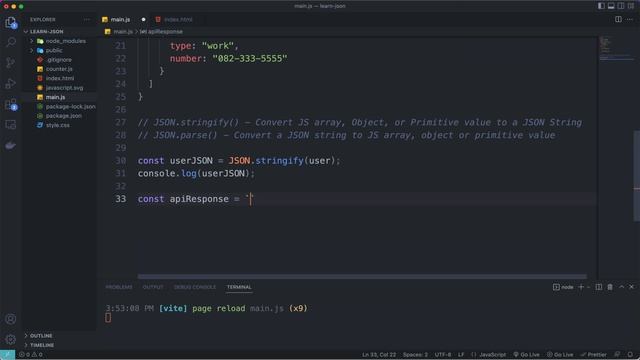Open the Docker view in activity bar
The height and width of the screenshot is (360, 640).
pos(11,145)
